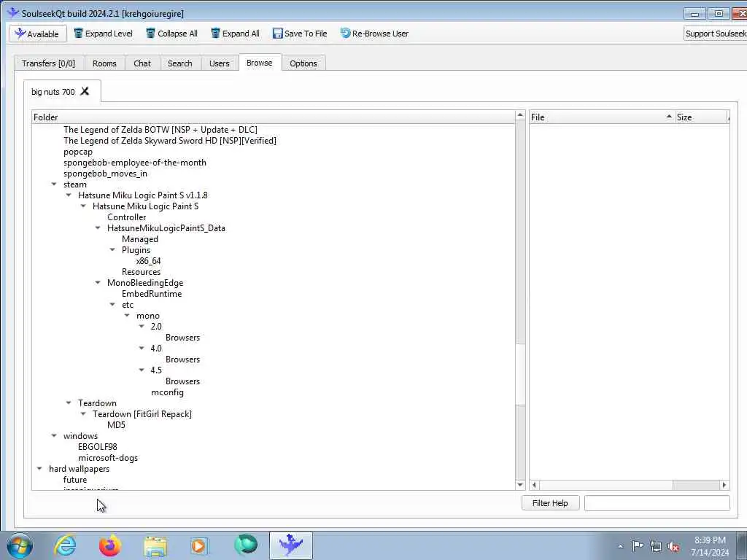Collapse the etc folder
The height and width of the screenshot is (560, 747).
(x=112, y=305)
